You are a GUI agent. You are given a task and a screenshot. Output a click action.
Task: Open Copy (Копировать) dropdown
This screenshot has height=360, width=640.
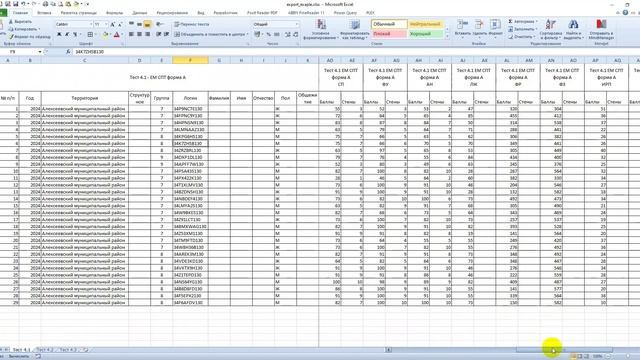click(x=39, y=29)
